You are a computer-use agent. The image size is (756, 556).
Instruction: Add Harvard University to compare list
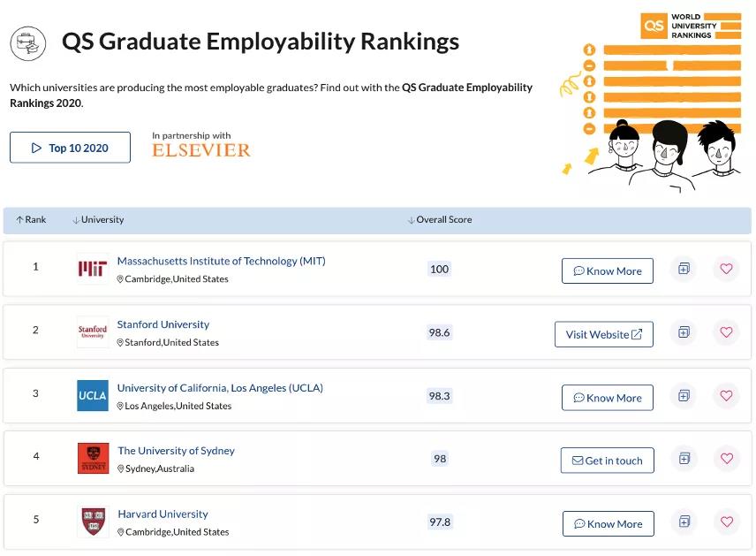[684, 522]
